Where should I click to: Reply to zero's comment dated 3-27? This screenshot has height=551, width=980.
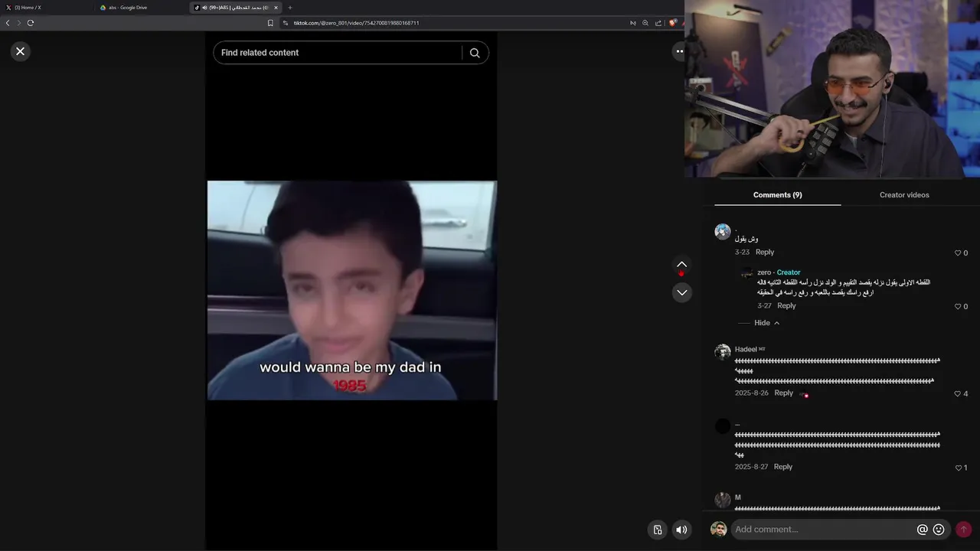coord(786,306)
